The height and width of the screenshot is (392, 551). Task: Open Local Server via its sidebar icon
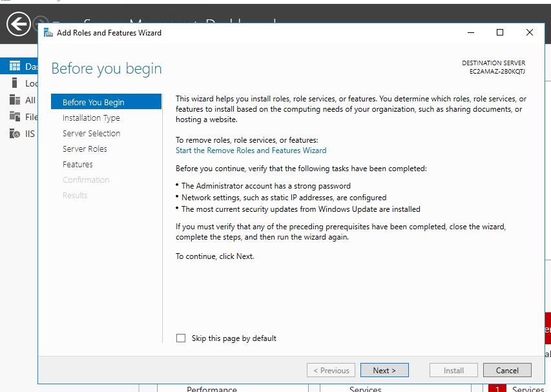(14, 83)
